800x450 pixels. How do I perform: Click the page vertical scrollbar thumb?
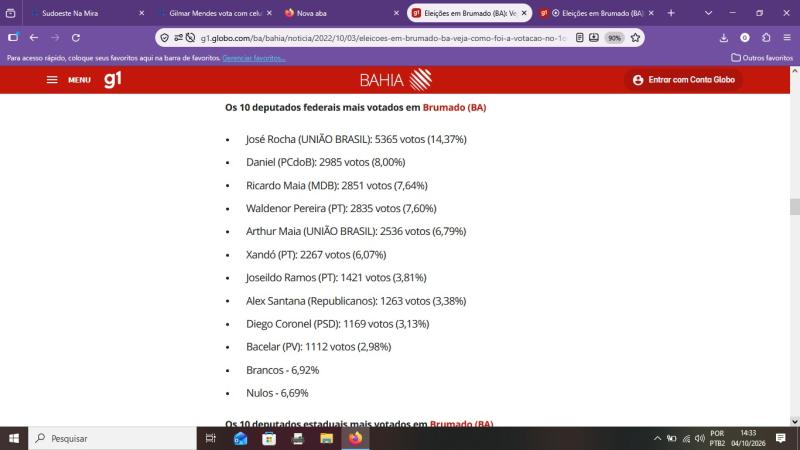[x=794, y=207]
